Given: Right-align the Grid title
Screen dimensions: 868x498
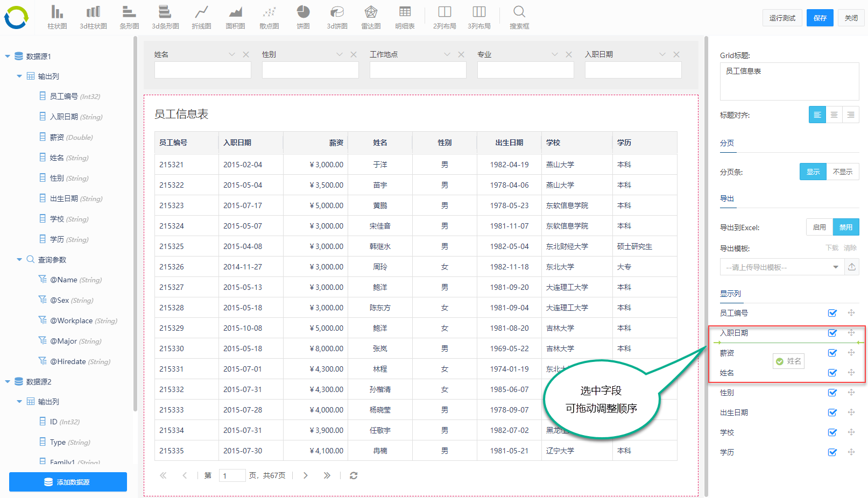Looking at the screenshot, I should point(851,115).
